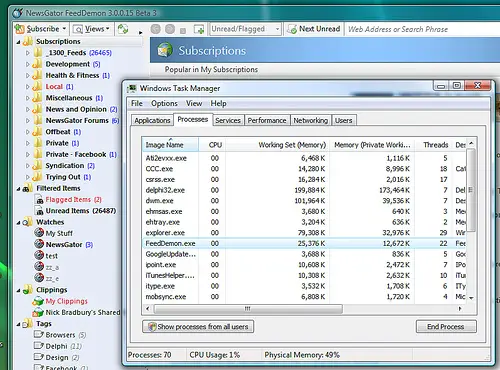Viewport: 500px width, 370px height.
Task: Click the forward navigation round button
Action: click(170, 29)
